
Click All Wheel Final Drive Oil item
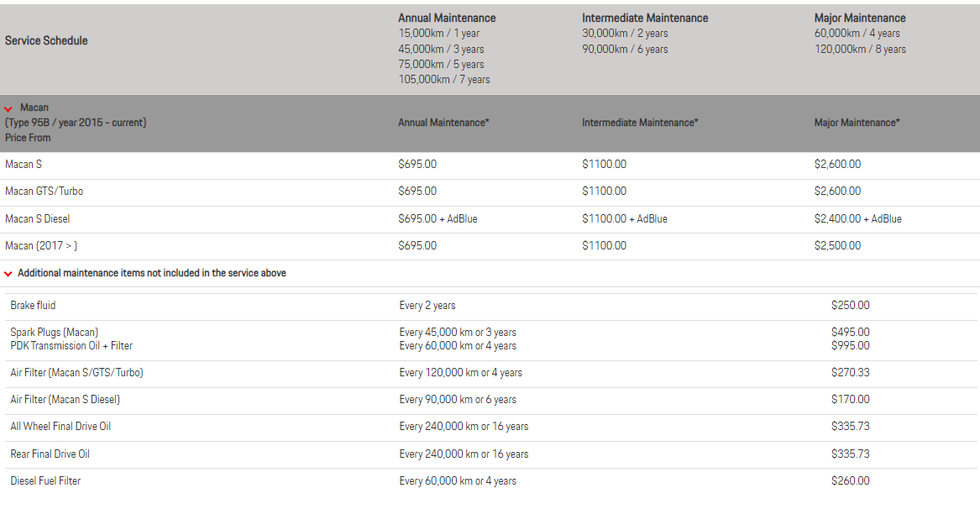[x=60, y=427]
